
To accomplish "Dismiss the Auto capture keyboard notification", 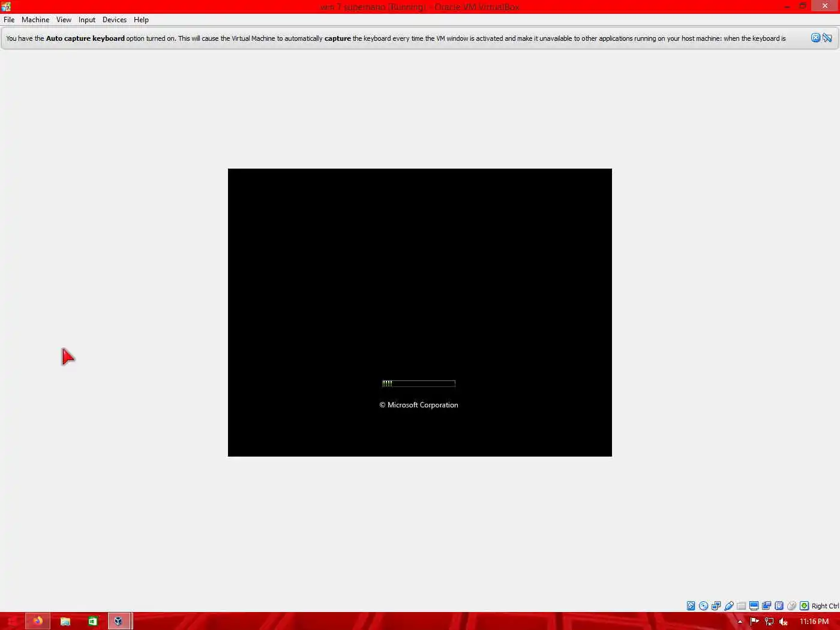I will [x=815, y=38].
